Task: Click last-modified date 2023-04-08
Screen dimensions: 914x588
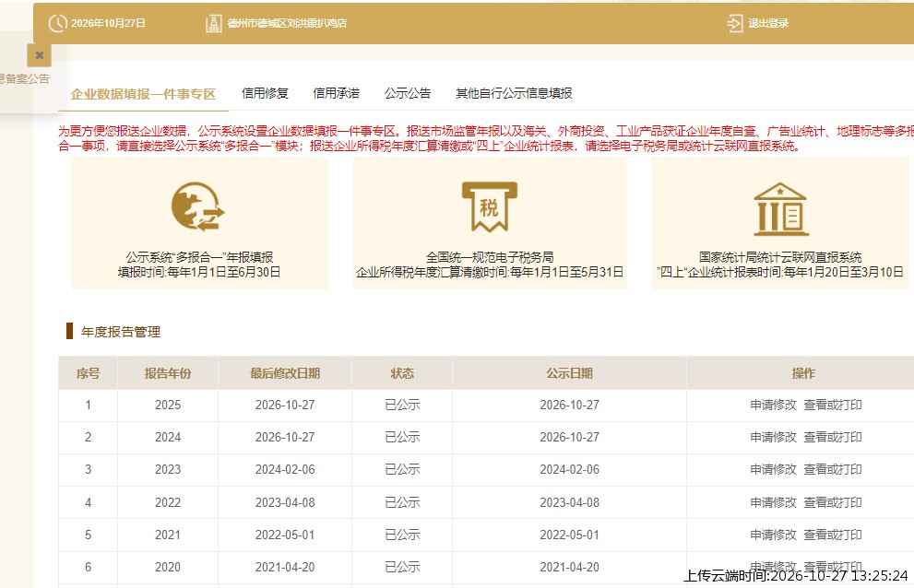Action: pyautogui.click(x=285, y=502)
